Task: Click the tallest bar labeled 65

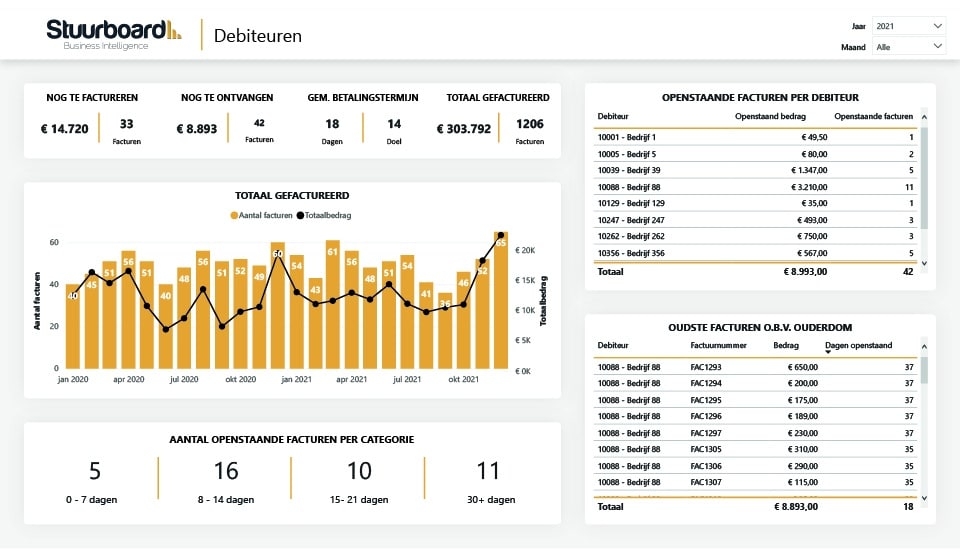Action: click(501, 300)
